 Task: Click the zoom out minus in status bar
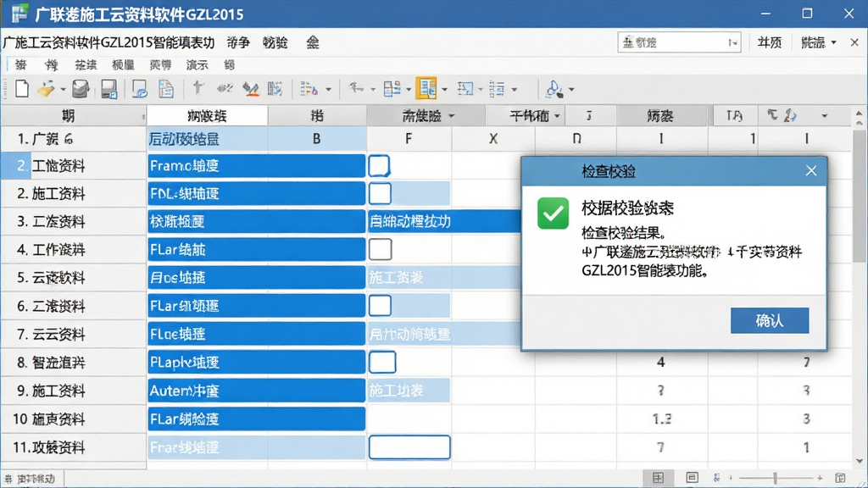pos(731,478)
